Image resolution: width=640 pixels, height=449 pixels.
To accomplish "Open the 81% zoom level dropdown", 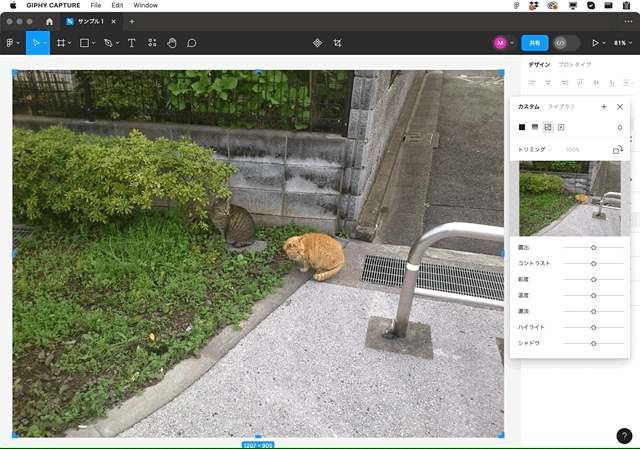I will 623,43.
